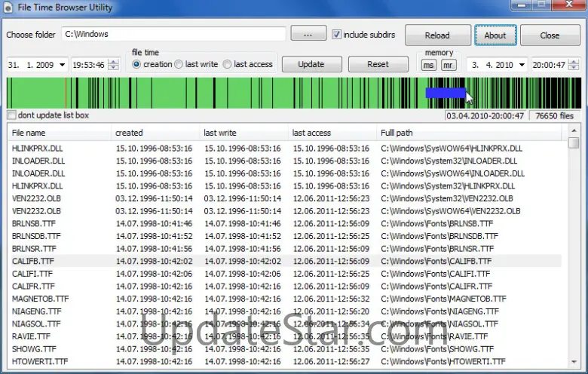
Task: Select the NIAGSOL.TTF file row
Action: pos(285,323)
